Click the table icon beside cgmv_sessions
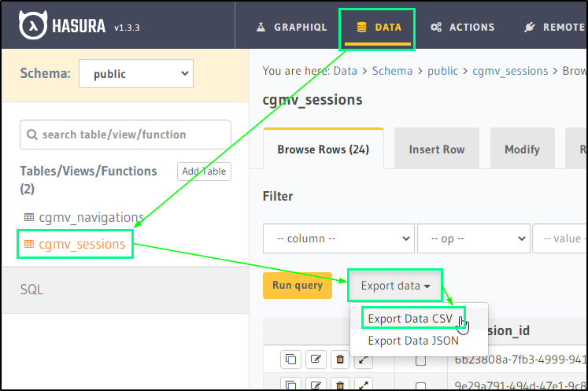This screenshot has height=391, width=588. 29,244
